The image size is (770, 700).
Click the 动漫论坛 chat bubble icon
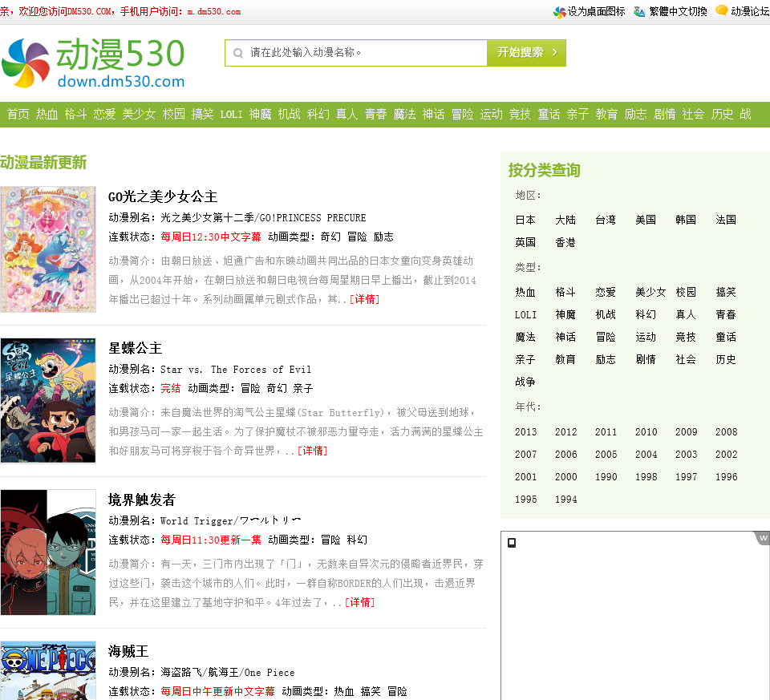click(721, 10)
